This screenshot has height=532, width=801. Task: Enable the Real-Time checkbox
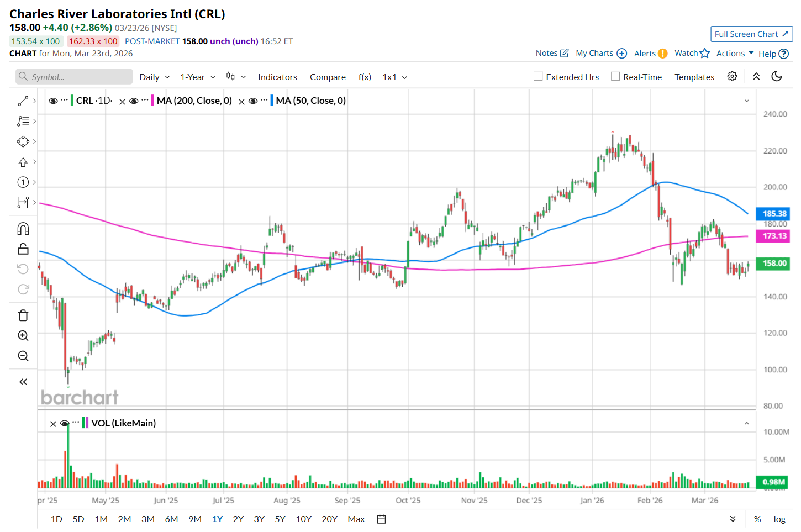tap(615, 77)
